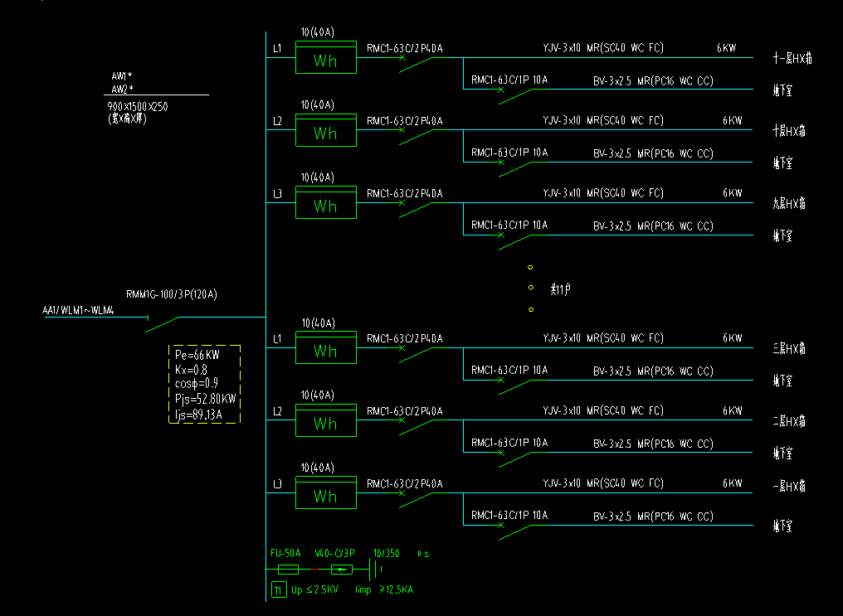Click the Ijs=89.13A value
This screenshot has width=843, height=616.
click(198, 415)
